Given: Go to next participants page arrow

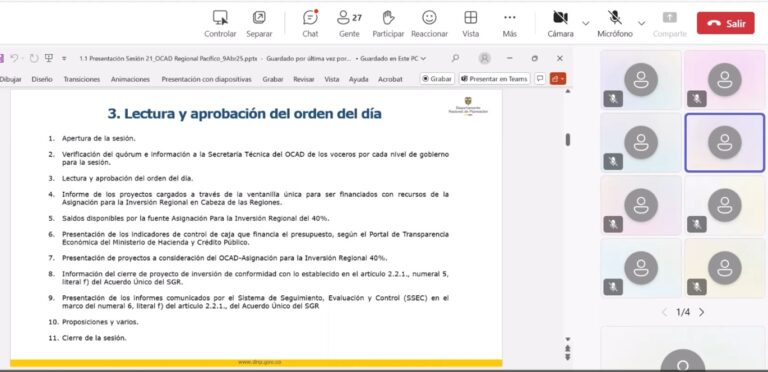Looking at the screenshot, I should (701, 312).
